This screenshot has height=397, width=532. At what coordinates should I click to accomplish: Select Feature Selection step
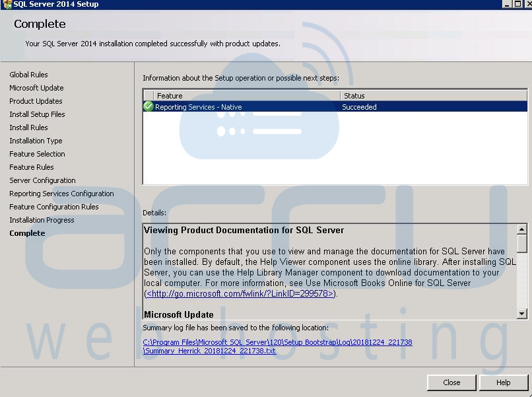37,154
